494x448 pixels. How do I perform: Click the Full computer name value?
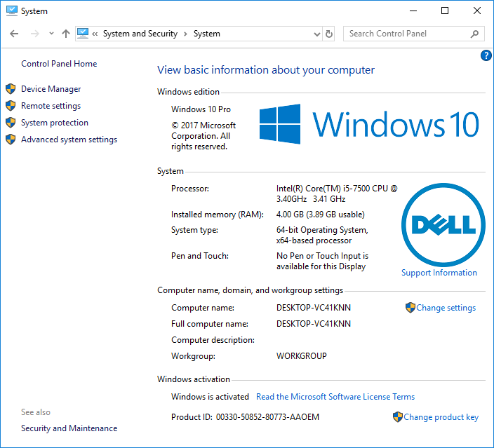[x=314, y=324]
